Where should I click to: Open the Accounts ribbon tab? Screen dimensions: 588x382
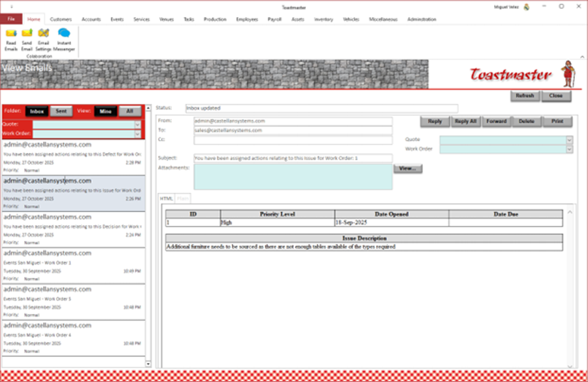click(91, 19)
